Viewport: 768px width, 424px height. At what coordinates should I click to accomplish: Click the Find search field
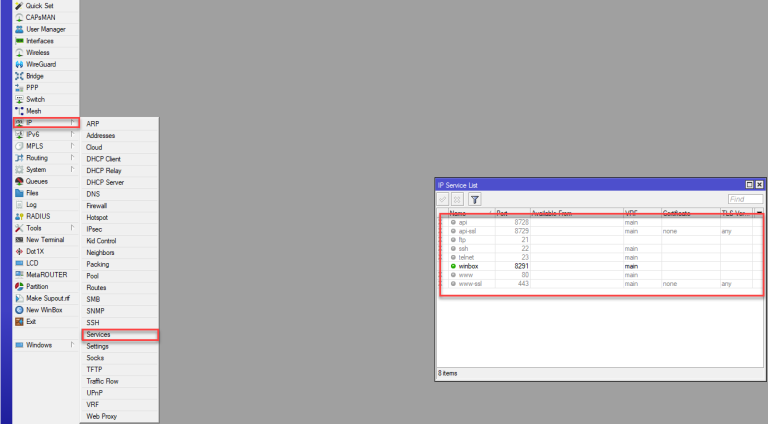tap(744, 199)
